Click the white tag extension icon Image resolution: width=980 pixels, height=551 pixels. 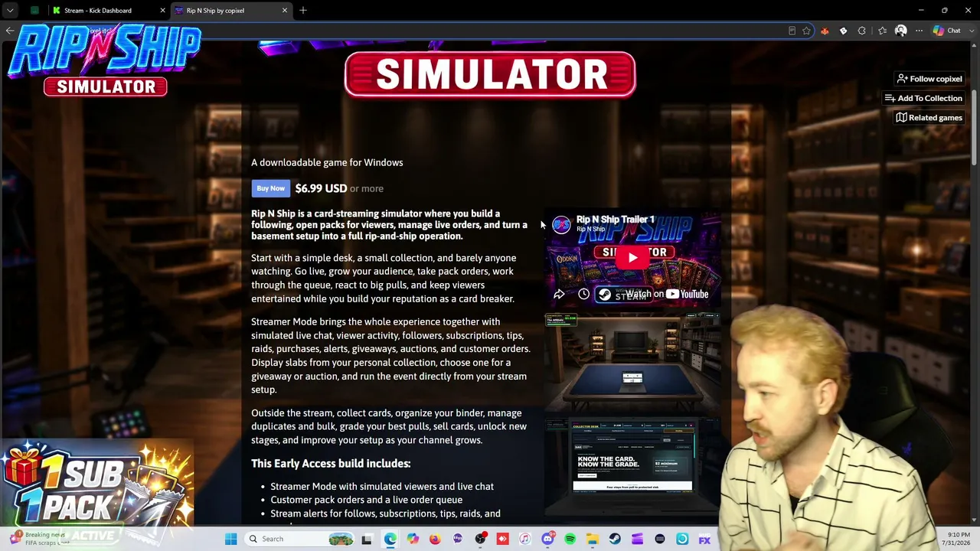[x=843, y=31]
